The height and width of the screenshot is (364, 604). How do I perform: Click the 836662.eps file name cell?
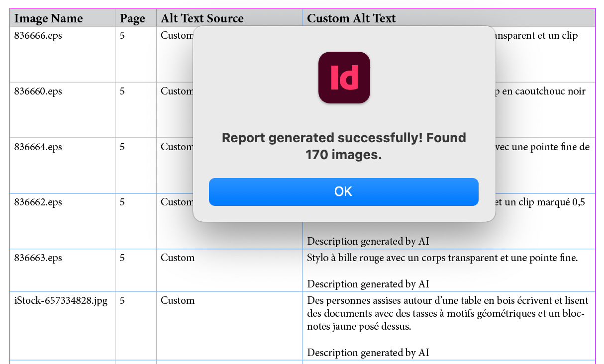pos(62,221)
